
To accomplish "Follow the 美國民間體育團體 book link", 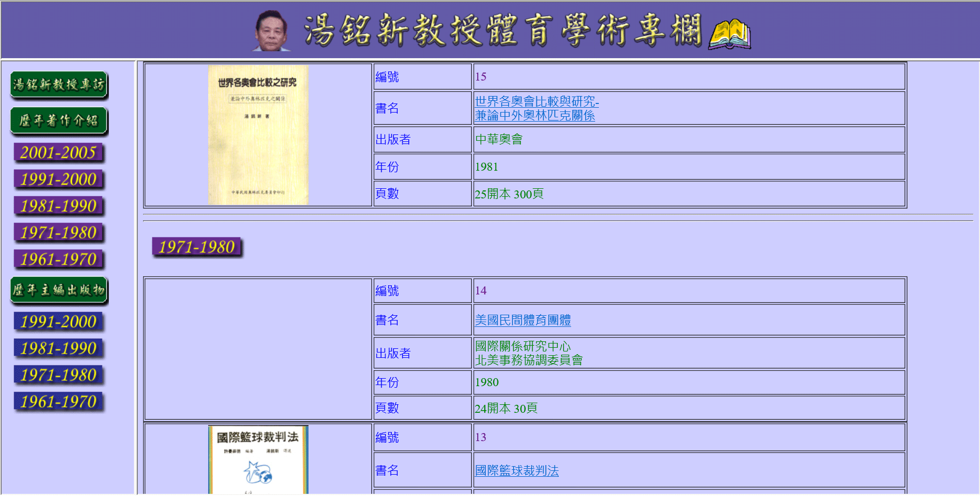I will click(523, 320).
